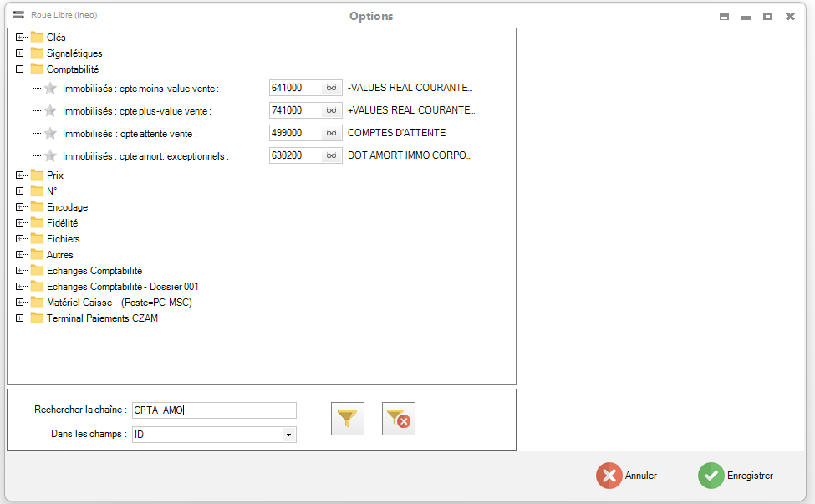Click lookup icon next to account 741000
Screen dimensions: 815x504
click(332, 110)
